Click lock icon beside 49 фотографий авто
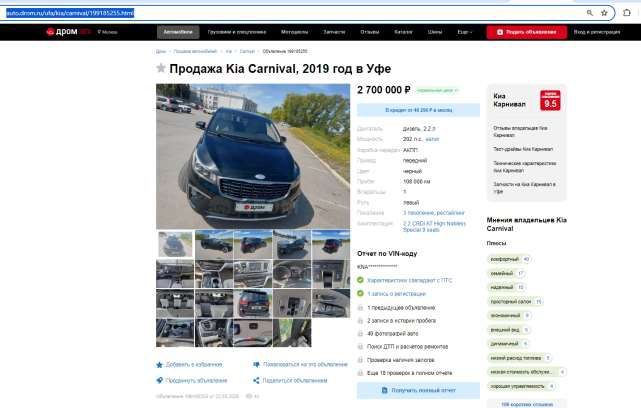 [360, 334]
